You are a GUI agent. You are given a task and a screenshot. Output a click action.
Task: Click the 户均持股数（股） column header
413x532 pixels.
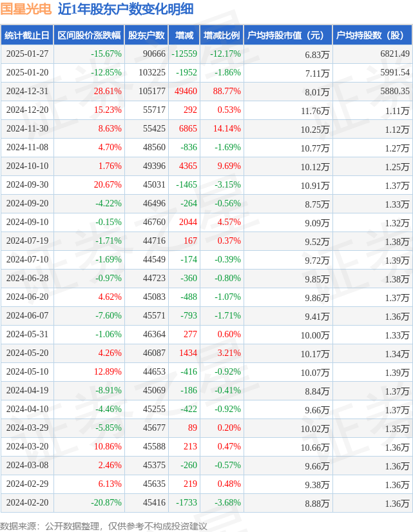click(x=373, y=35)
